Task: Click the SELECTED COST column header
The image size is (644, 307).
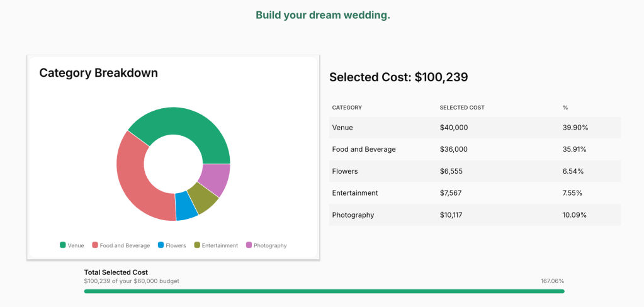Action: pos(462,108)
